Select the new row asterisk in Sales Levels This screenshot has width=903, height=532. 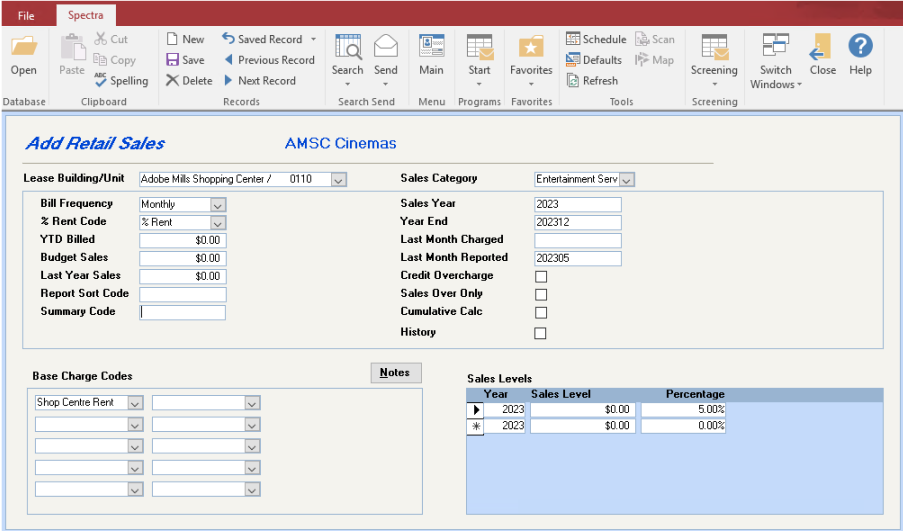(x=475, y=426)
